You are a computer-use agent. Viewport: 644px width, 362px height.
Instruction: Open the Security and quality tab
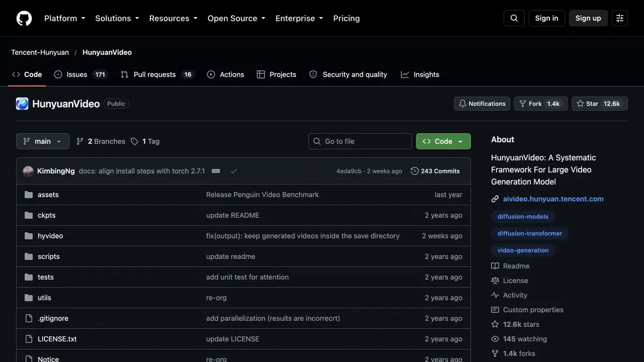(x=348, y=75)
